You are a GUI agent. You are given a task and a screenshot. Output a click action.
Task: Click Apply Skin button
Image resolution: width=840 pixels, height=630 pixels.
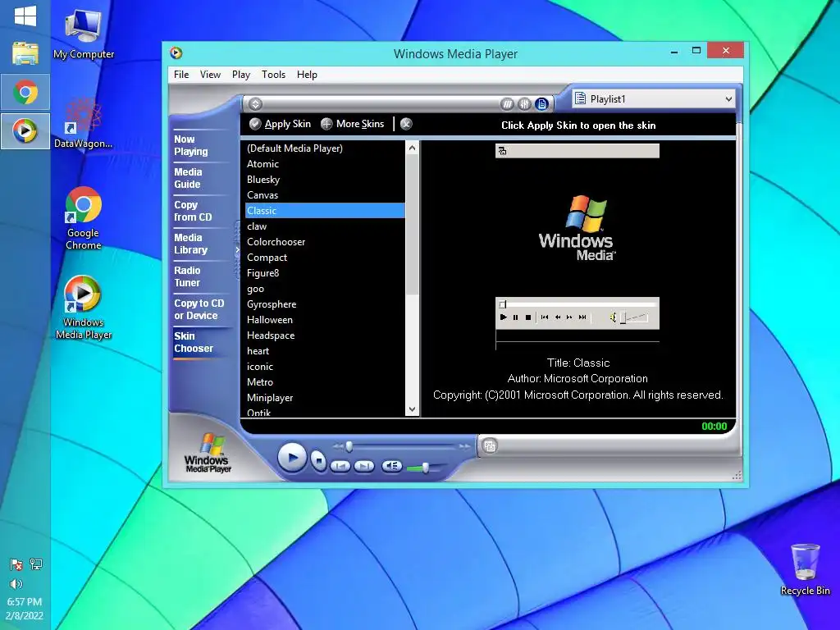click(x=281, y=125)
